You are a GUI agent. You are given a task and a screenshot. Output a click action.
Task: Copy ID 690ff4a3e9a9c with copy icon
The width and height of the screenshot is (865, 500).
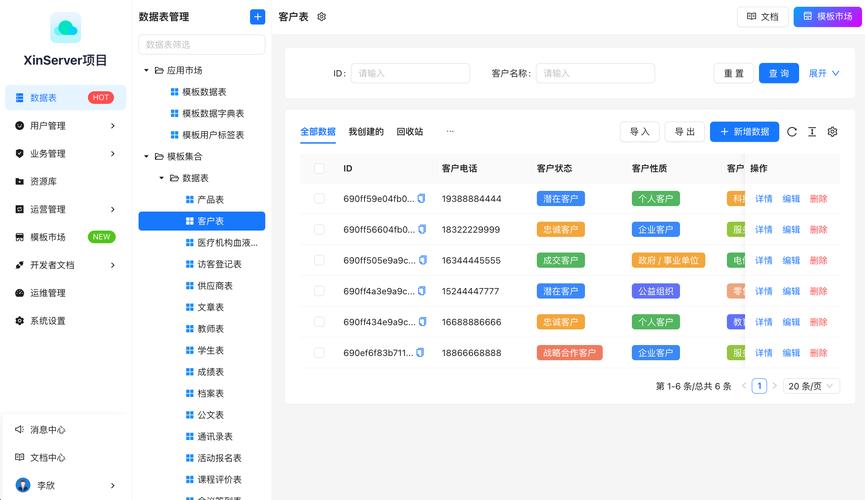422,291
